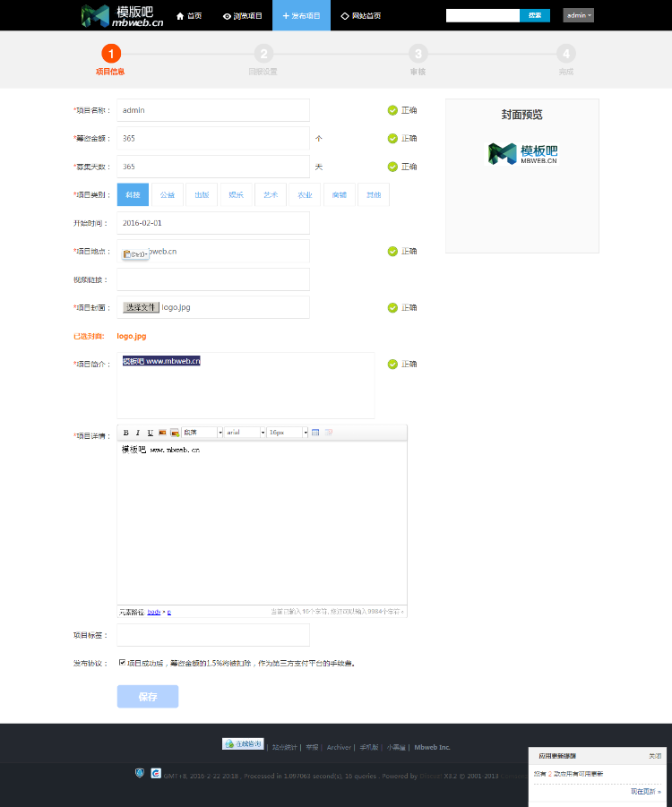
Task: Click inside the 项目详情 editor body
Action: click(263, 522)
